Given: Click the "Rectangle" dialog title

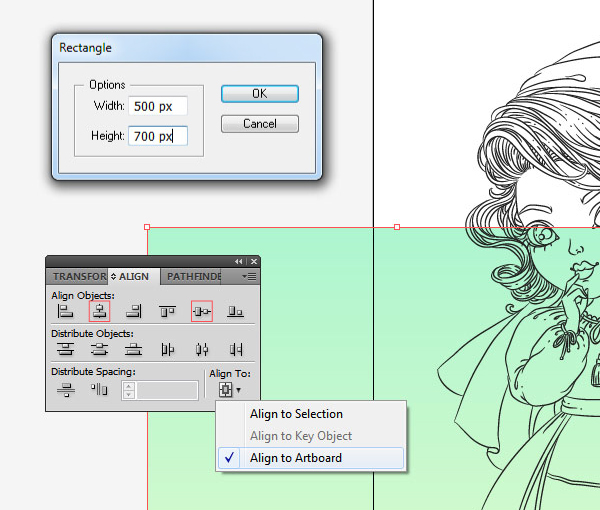Looking at the screenshot, I should (85, 48).
